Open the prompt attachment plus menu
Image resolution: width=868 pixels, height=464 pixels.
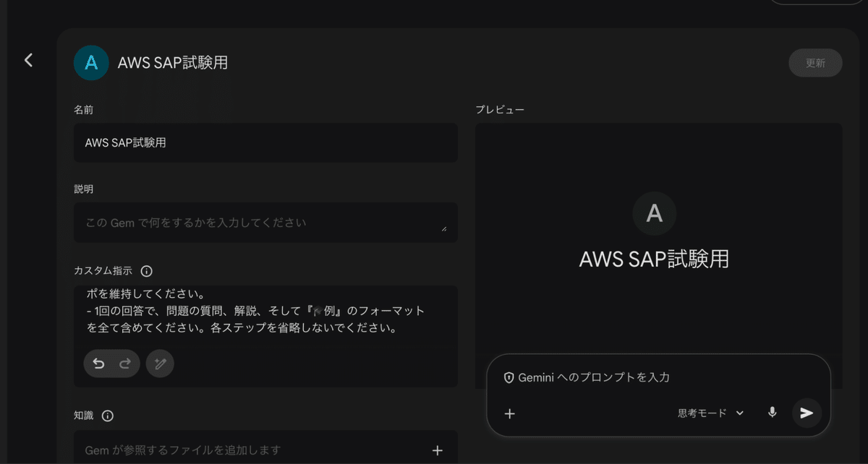tap(509, 413)
